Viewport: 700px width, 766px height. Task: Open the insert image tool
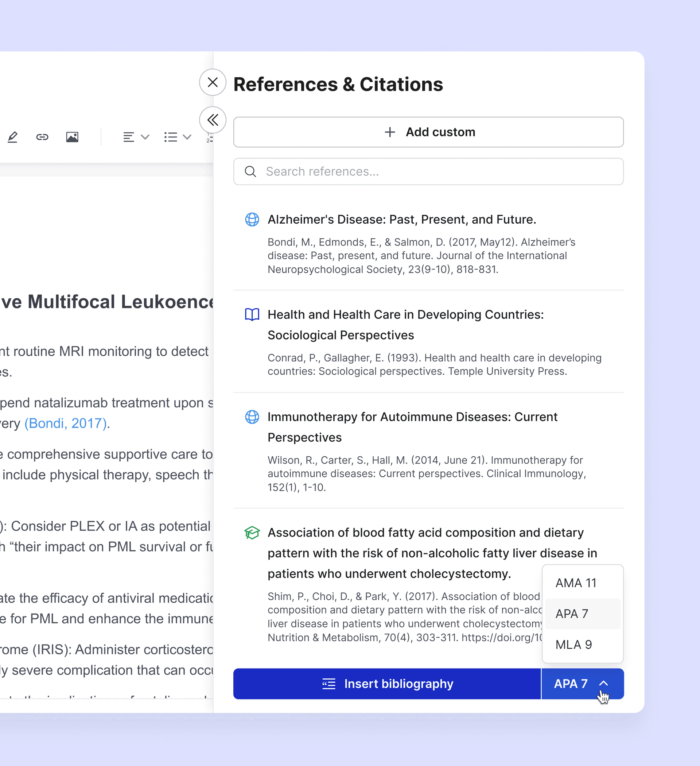[x=72, y=137]
